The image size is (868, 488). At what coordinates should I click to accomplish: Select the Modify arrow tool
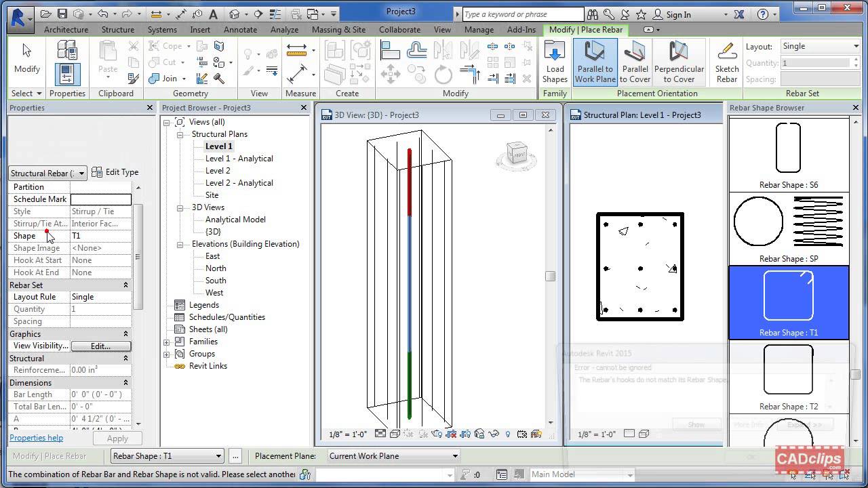[x=26, y=58]
